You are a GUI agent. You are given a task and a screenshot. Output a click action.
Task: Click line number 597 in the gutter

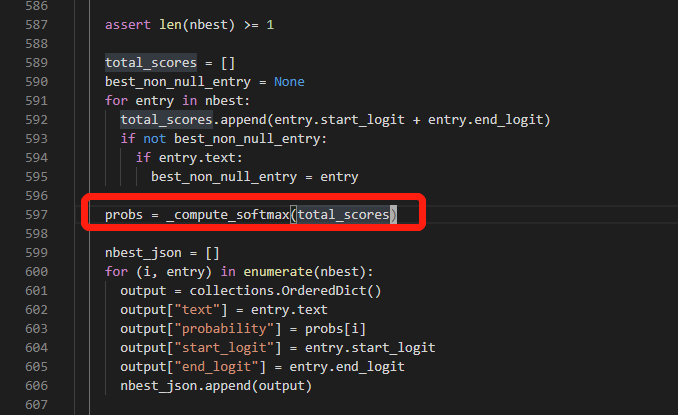click(x=36, y=215)
